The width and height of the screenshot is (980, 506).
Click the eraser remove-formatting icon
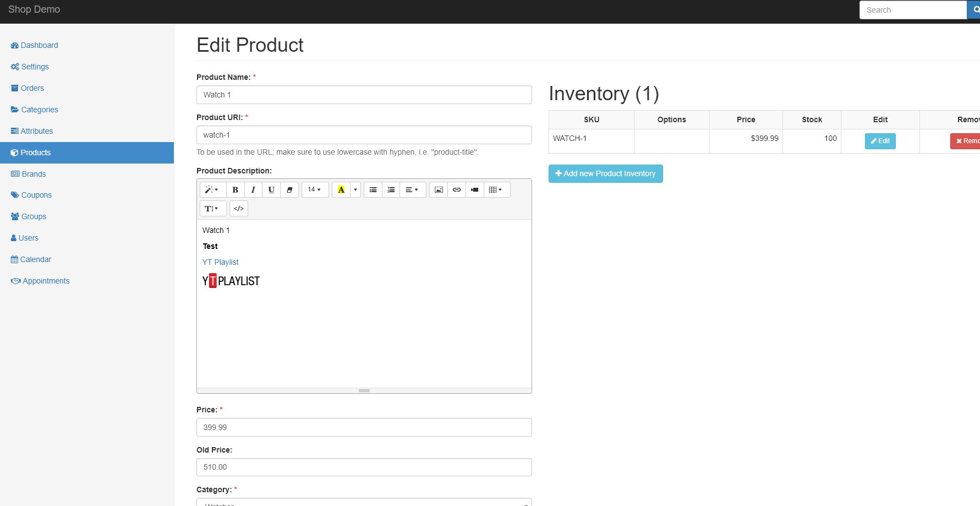click(289, 190)
